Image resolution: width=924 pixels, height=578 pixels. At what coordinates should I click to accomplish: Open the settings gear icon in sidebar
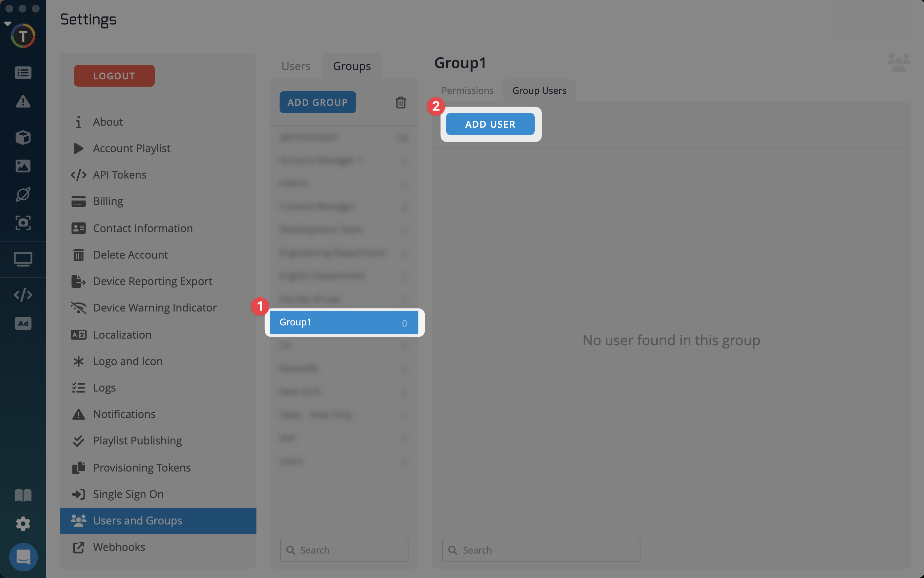pos(23,523)
